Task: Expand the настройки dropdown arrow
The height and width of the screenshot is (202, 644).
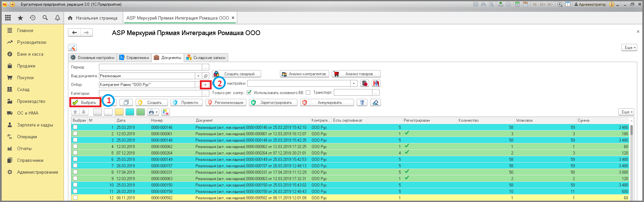Action: point(354,83)
